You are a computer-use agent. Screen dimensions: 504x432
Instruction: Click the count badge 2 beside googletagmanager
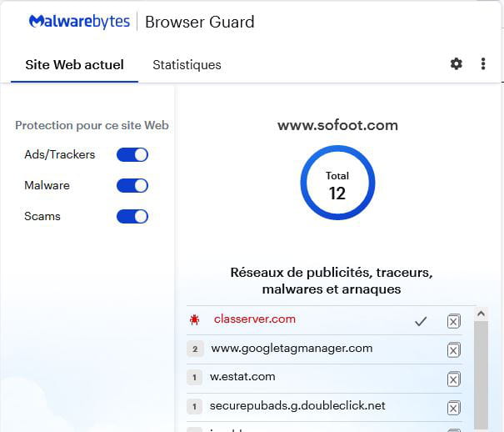195,349
